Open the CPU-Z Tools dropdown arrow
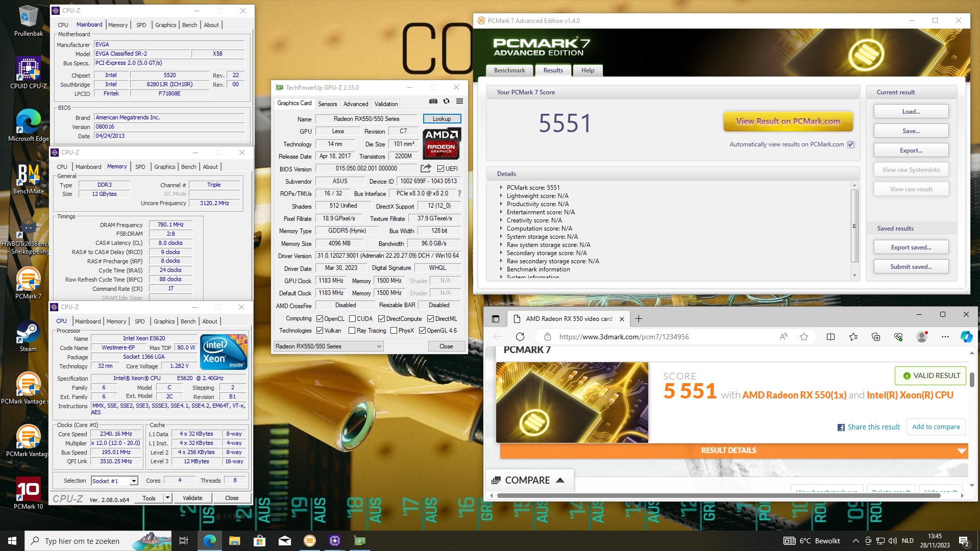980x551 pixels. coord(167,498)
